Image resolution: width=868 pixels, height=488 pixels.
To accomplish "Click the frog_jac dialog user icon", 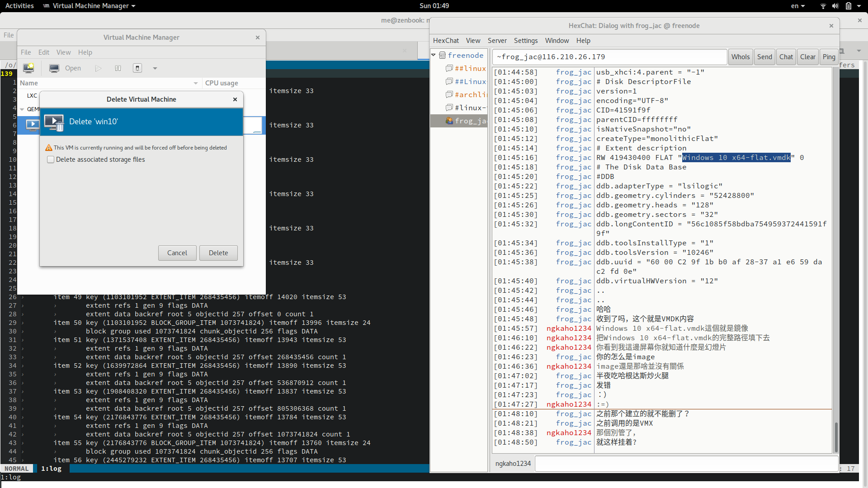I will point(449,121).
